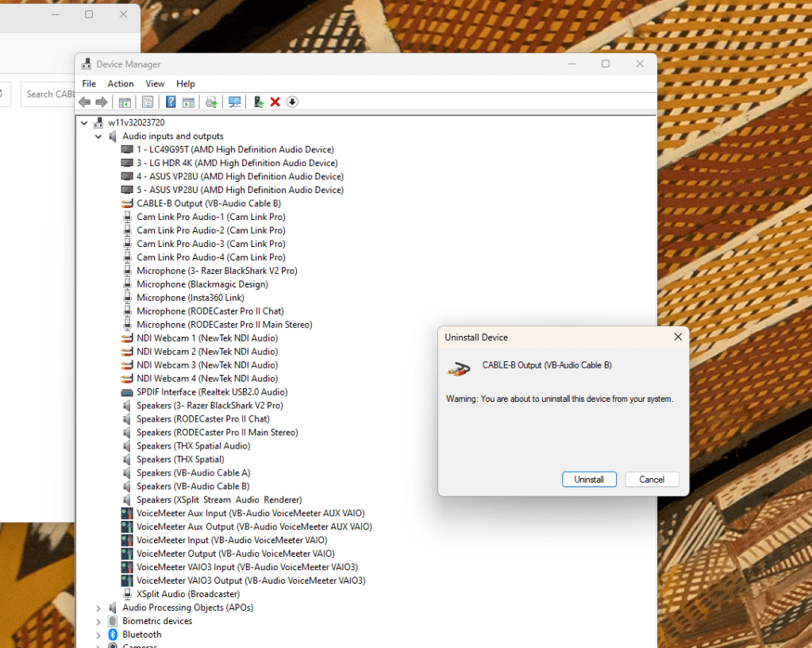Select 1 - LC49G95T audio device

click(x=235, y=150)
